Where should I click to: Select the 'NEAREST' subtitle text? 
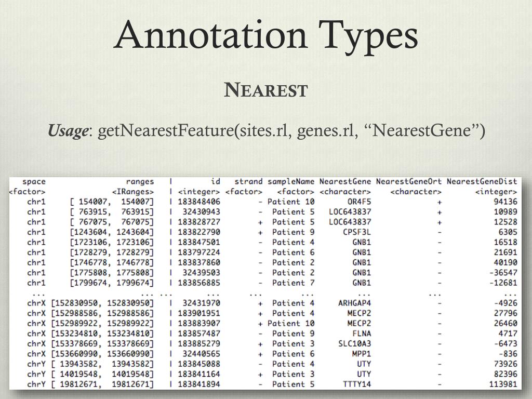[265, 90]
